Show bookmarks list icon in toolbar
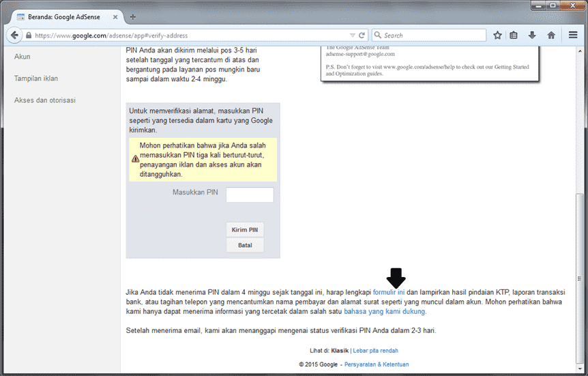Screen dimensions: 588x376 [514, 35]
